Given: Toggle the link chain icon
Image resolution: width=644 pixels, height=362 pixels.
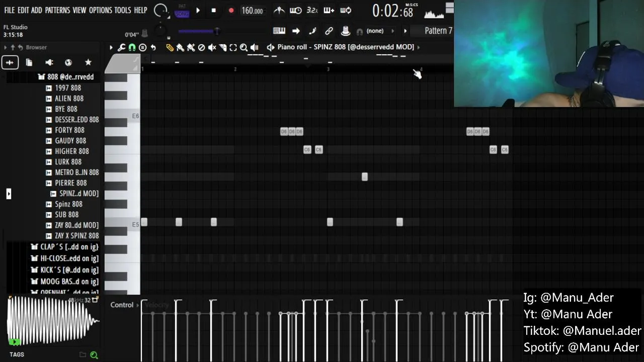Looking at the screenshot, I should pyautogui.click(x=329, y=31).
